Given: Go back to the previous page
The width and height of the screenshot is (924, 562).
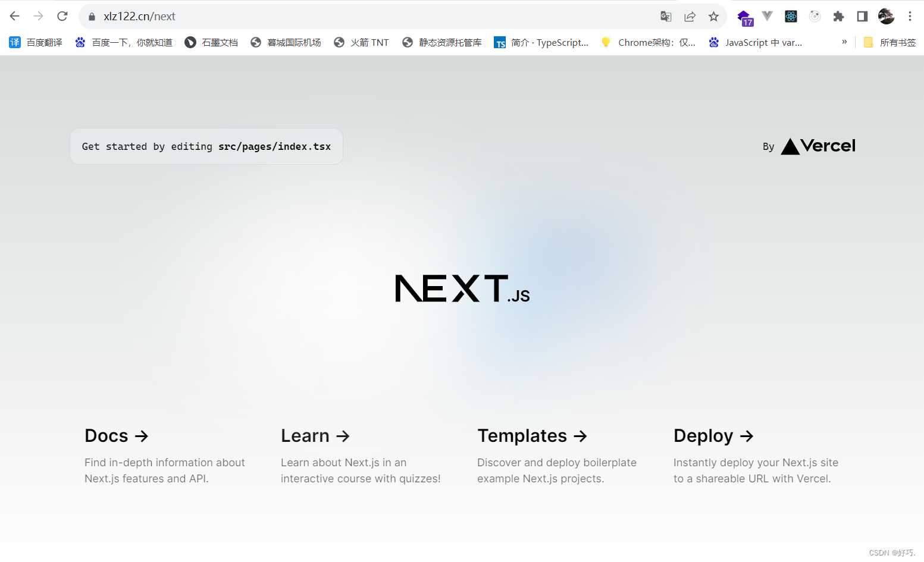Looking at the screenshot, I should pos(15,16).
